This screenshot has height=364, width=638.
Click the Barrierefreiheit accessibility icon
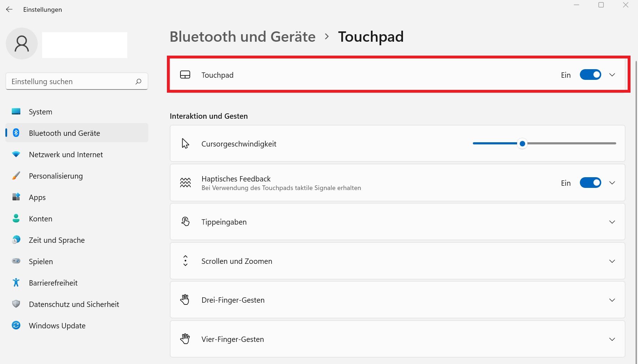(16, 282)
